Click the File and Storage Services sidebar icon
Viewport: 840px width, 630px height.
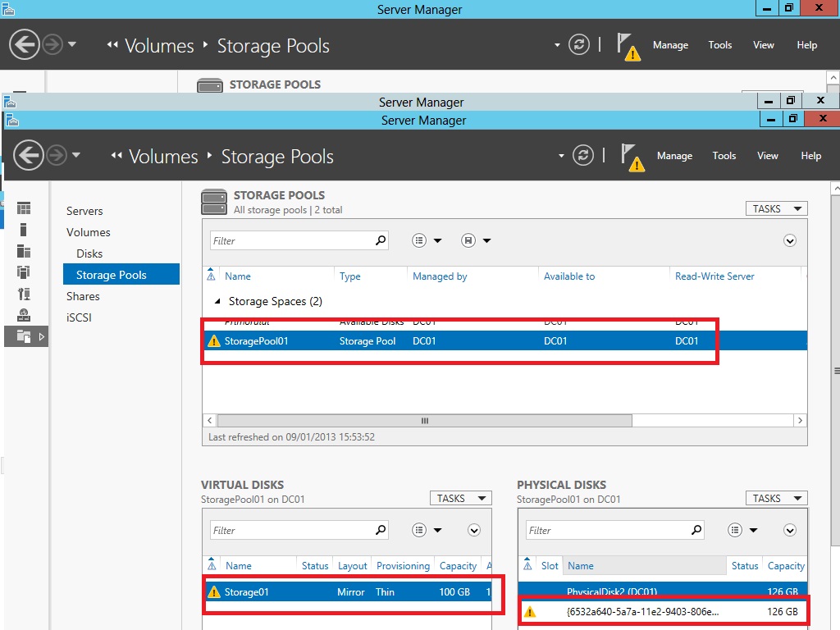click(25, 336)
